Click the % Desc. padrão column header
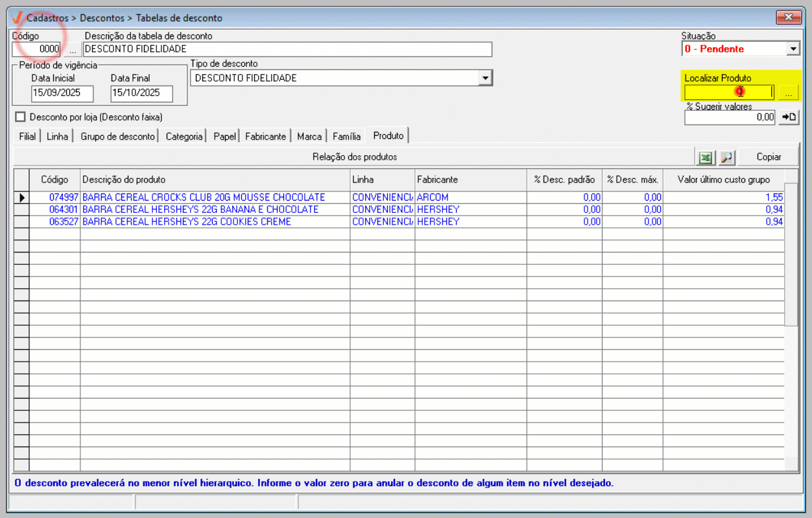This screenshot has height=518, width=812. coord(564,180)
